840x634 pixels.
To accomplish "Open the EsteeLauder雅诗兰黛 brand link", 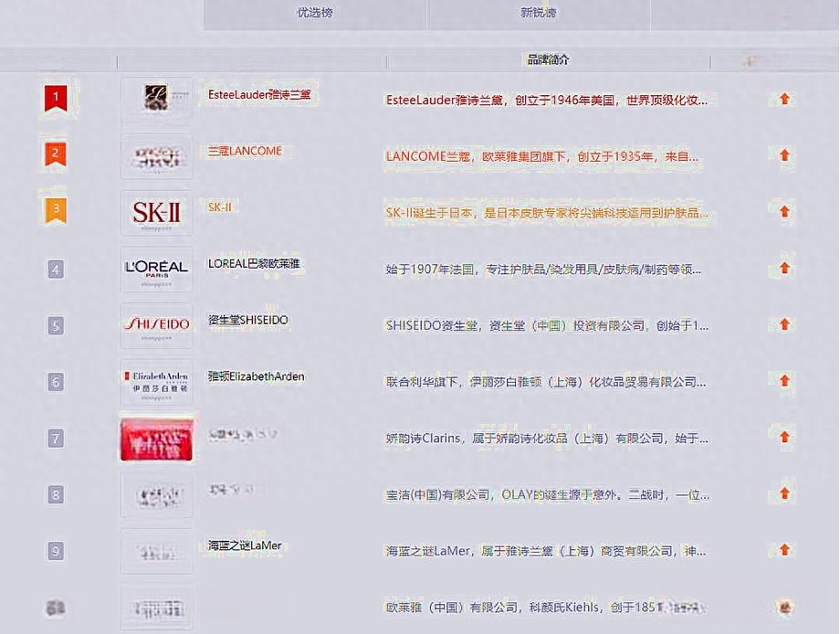I will click(259, 95).
